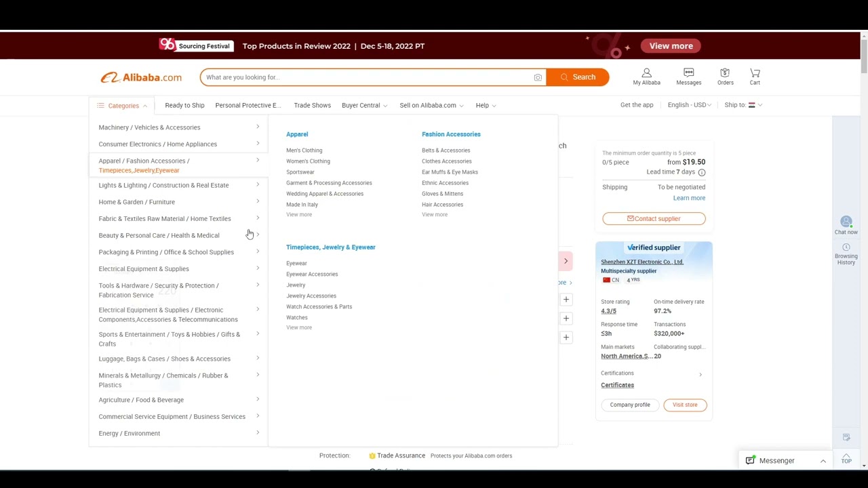Viewport: 868px width, 488px height.
Task: Select Consumer Electronics / Home Appliances category
Action: click(179, 144)
